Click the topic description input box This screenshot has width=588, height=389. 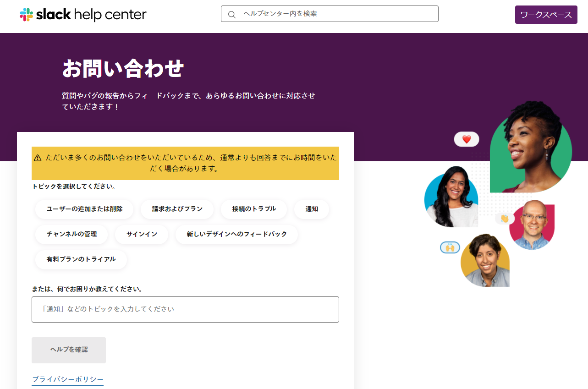pos(185,309)
